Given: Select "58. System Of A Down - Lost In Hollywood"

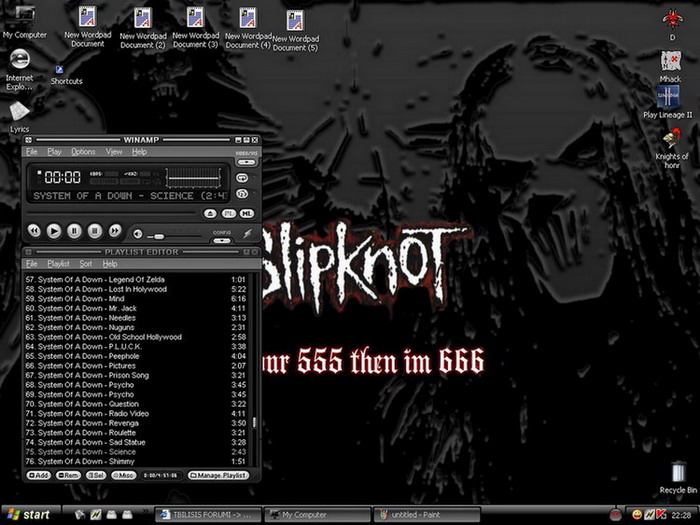Looking at the screenshot, I should click(x=136, y=289).
